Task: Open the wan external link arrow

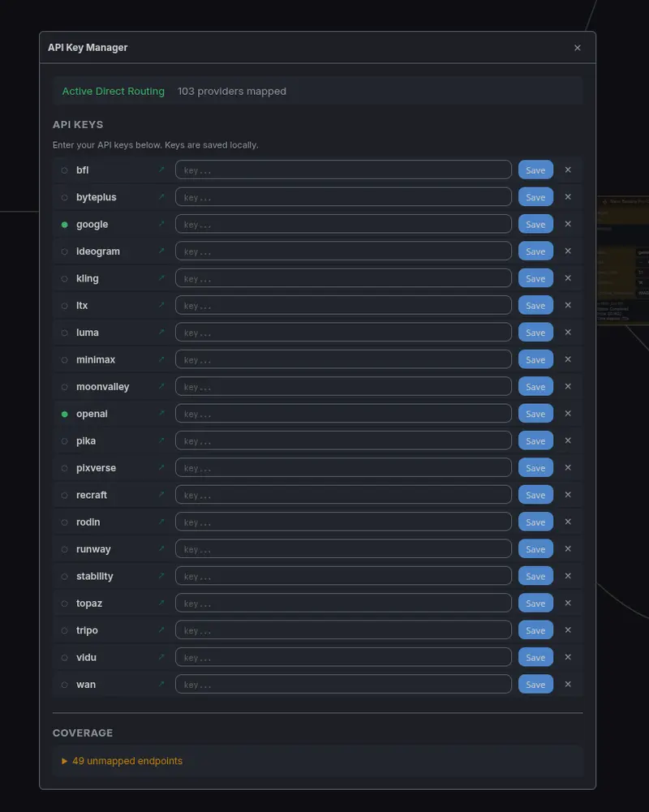Action: (161, 684)
